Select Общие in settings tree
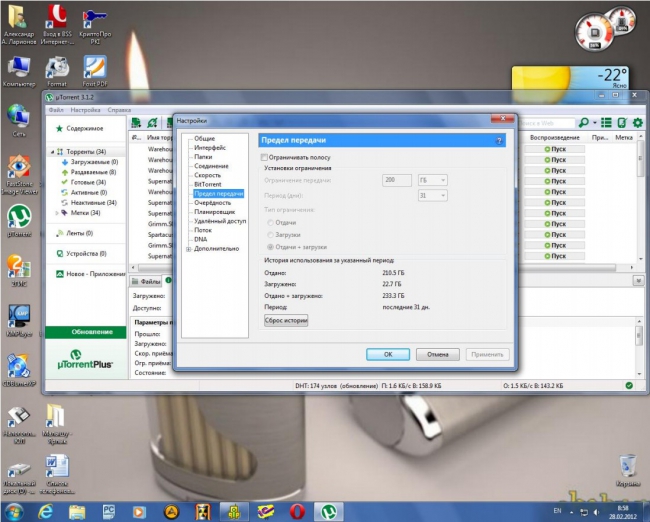Image resolution: width=650 pixels, height=522 pixels. 204,138
